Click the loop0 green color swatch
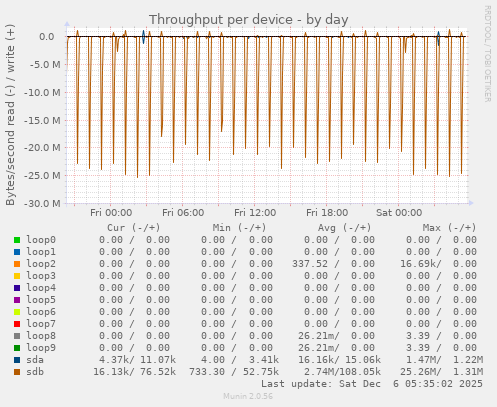The height and width of the screenshot is (407, 497). [x=17, y=240]
